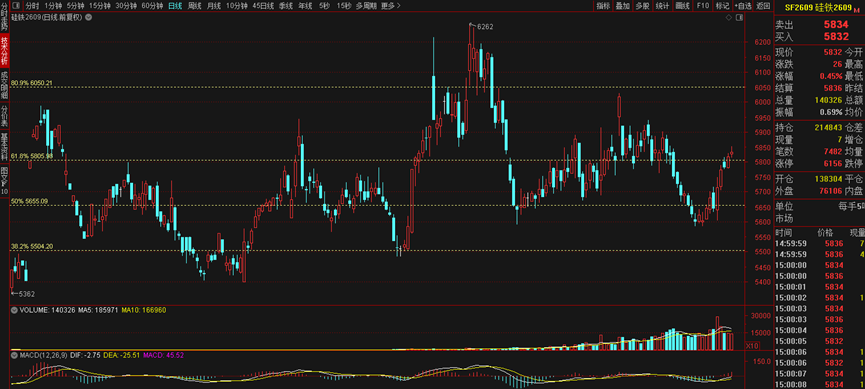
Task: Switch to 5分钟 period
Action: tap(76, 6)
